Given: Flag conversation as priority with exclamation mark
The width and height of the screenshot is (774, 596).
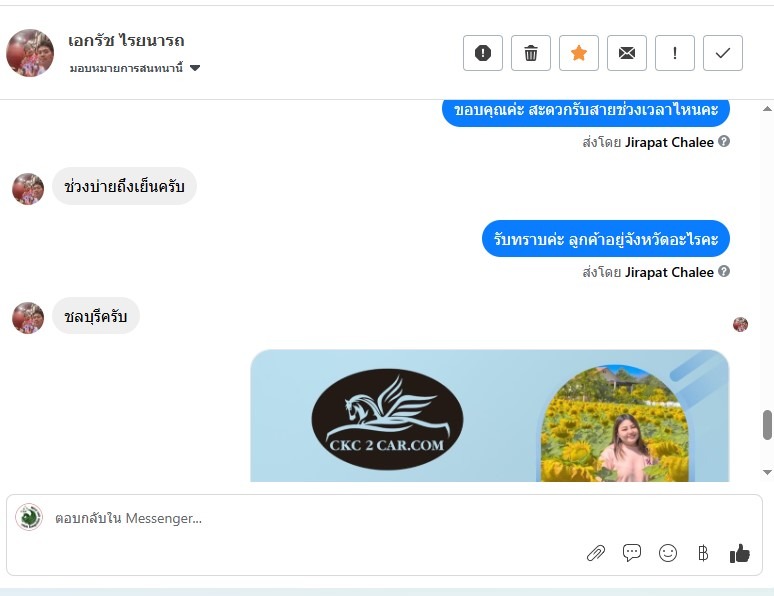Looking at the screenshot, I should point(675,53).
